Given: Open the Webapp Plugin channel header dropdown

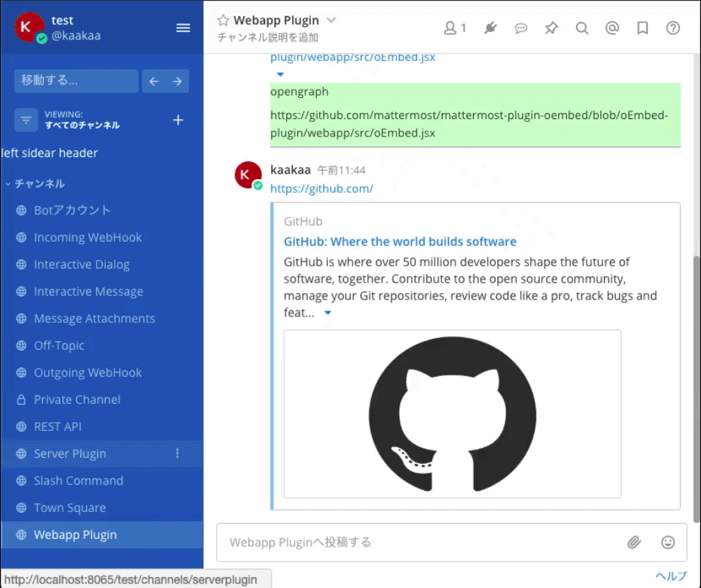Looking at the screenshot, I should [331, 20].
